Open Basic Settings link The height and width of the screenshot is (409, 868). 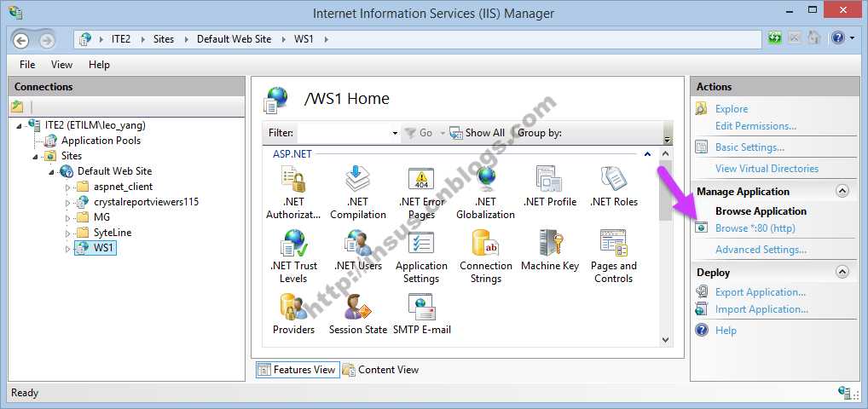pyautogui.click(x=749, y=147)
